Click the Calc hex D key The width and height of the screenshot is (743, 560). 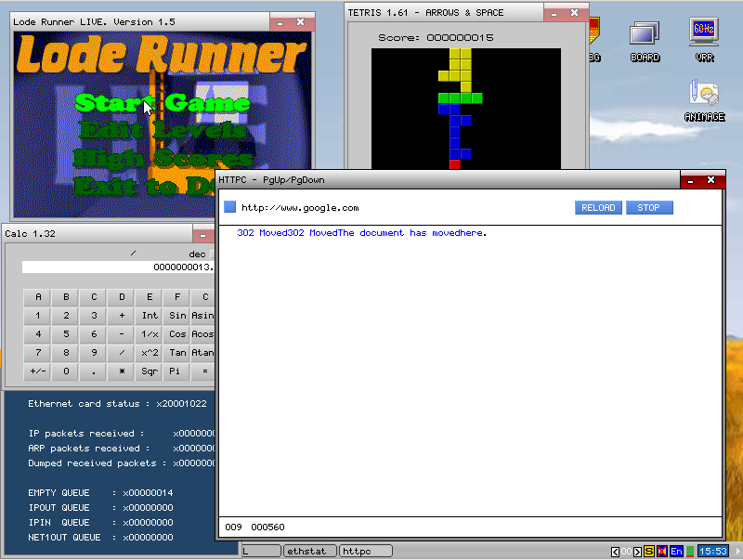tap(122, 297)
